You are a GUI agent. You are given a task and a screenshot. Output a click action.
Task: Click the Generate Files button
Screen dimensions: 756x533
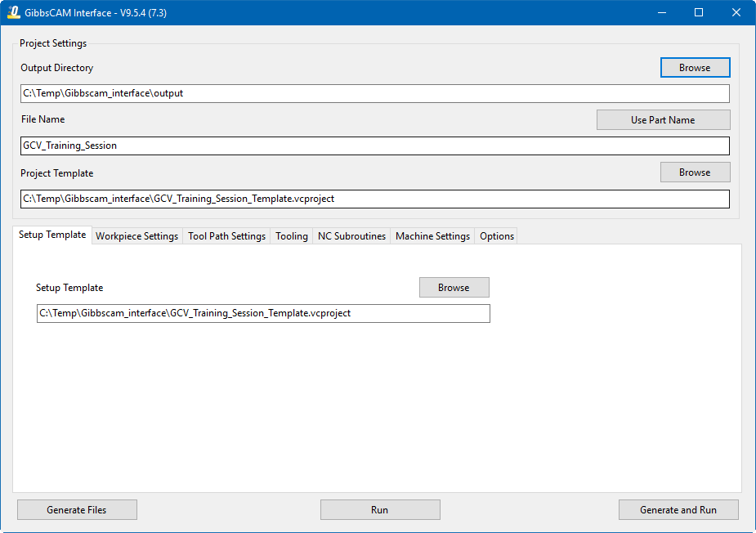[77, 510]
